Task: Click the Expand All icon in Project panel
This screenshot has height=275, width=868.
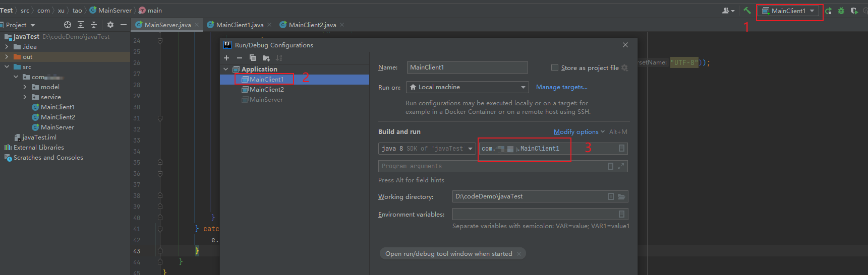Action: point(81,25)
